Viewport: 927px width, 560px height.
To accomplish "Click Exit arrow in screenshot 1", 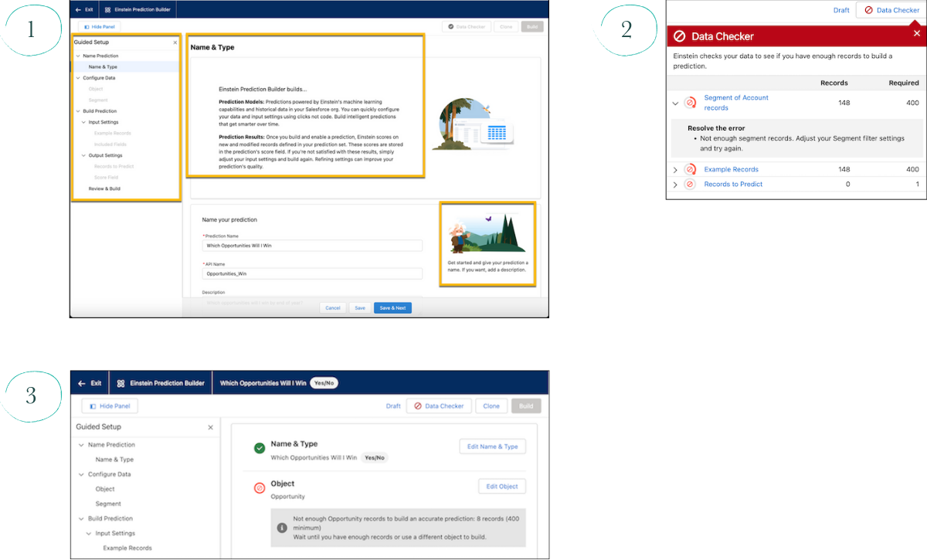I will point(79,10).
